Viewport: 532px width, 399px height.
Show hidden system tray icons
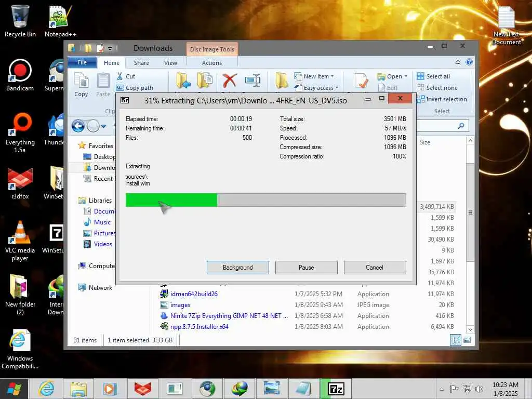(442, 389)
